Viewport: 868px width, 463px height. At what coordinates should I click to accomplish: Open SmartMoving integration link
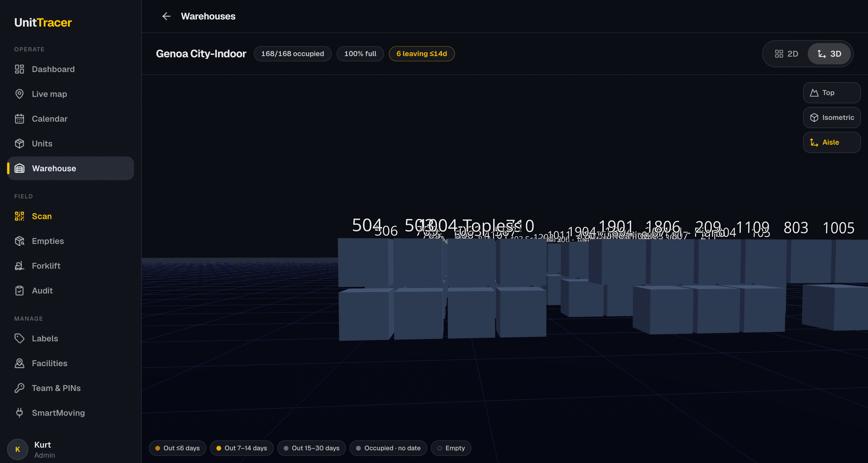pyautogui.click(x=71, y=413)
